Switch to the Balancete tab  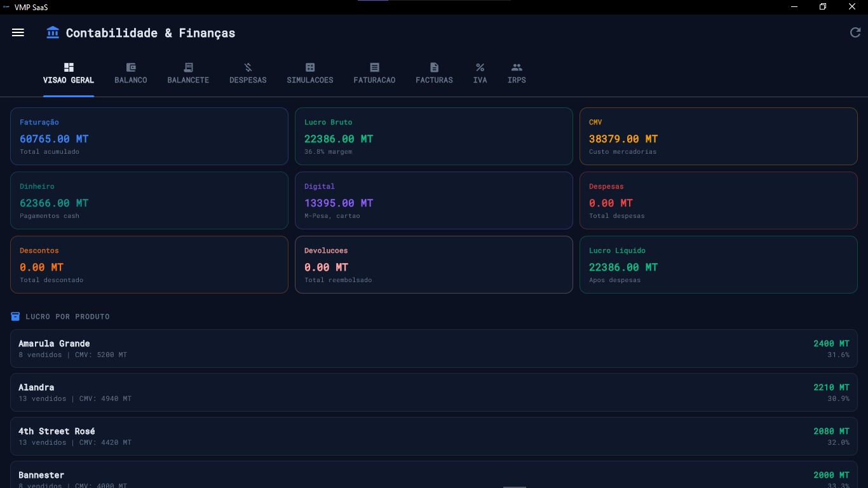point(188,74)
